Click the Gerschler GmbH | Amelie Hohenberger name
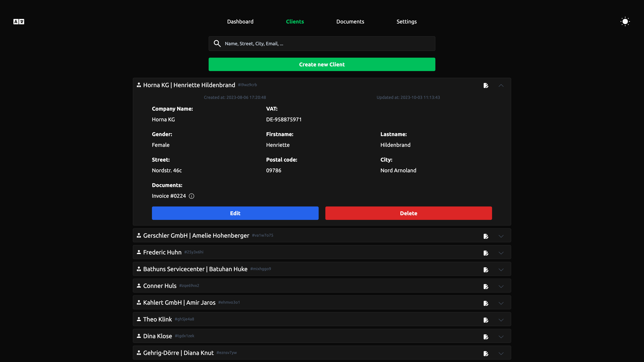This screenshot has width=644, height=362. [x=196, y=236]
